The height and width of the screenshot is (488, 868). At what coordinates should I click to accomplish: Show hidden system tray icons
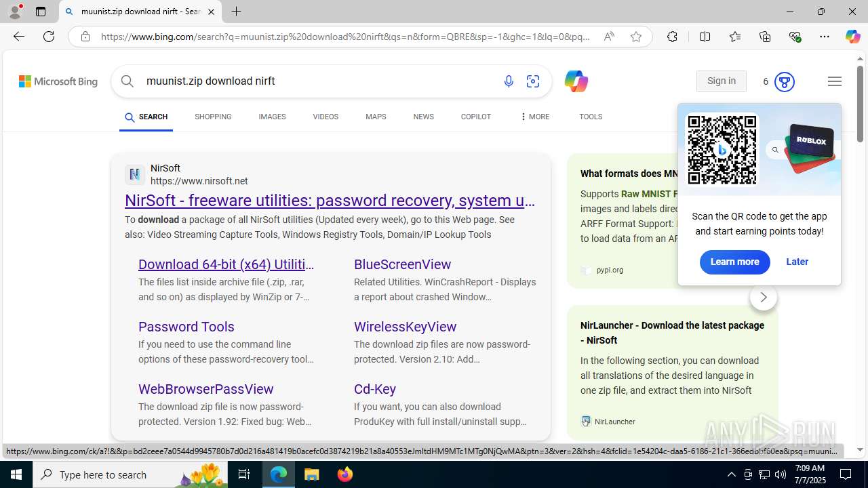click(x=731, y=474)
